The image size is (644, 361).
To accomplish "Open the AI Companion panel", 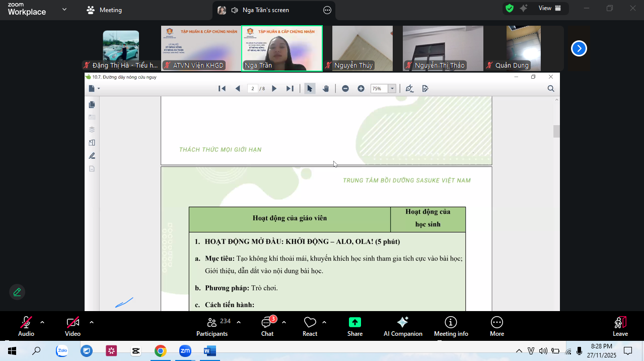I will click(402, 323).
